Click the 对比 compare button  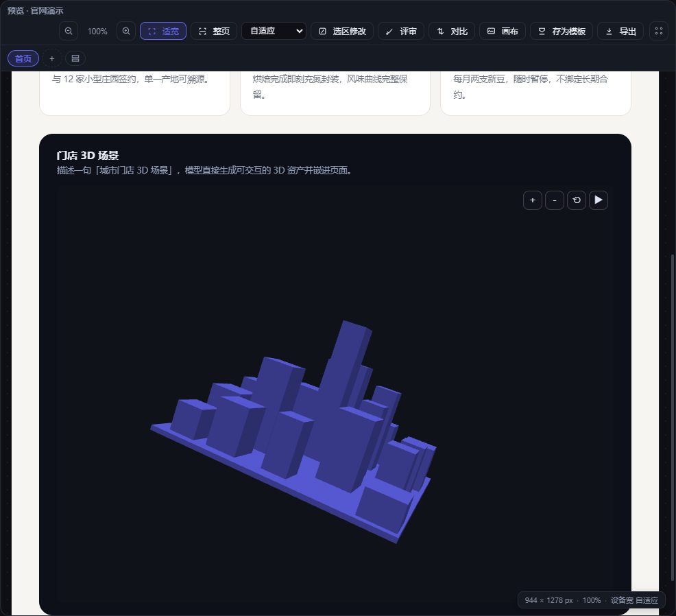tap(452, 31)
